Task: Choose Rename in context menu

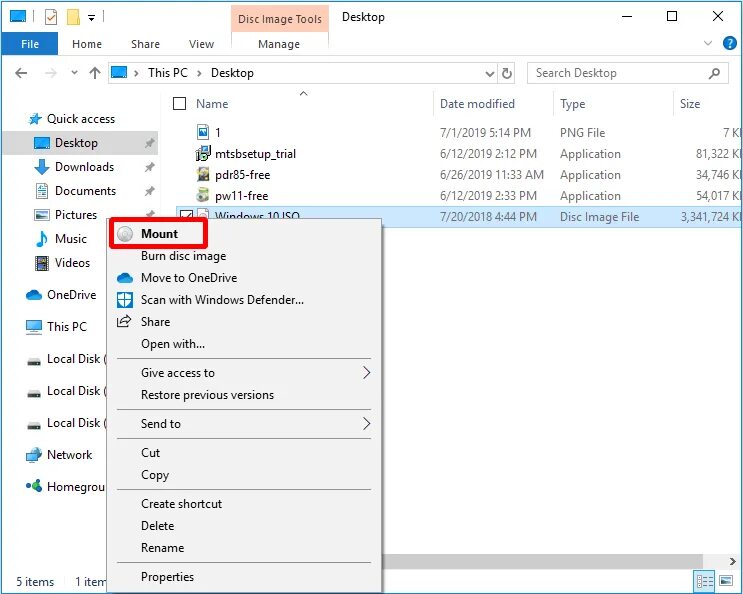Action: [x=163, y=548]
